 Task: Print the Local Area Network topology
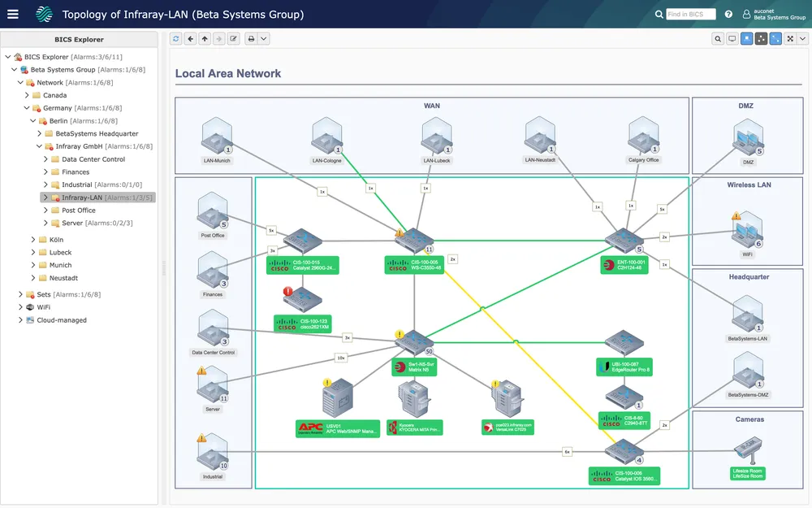coord(250,38)
